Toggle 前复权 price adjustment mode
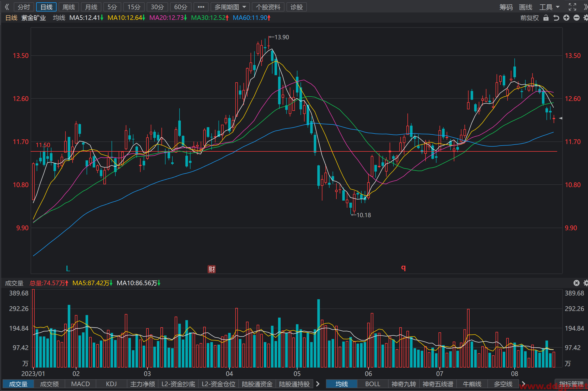This screenshot has width=588, height=391. pyautogui.click(x=529, y=18)
